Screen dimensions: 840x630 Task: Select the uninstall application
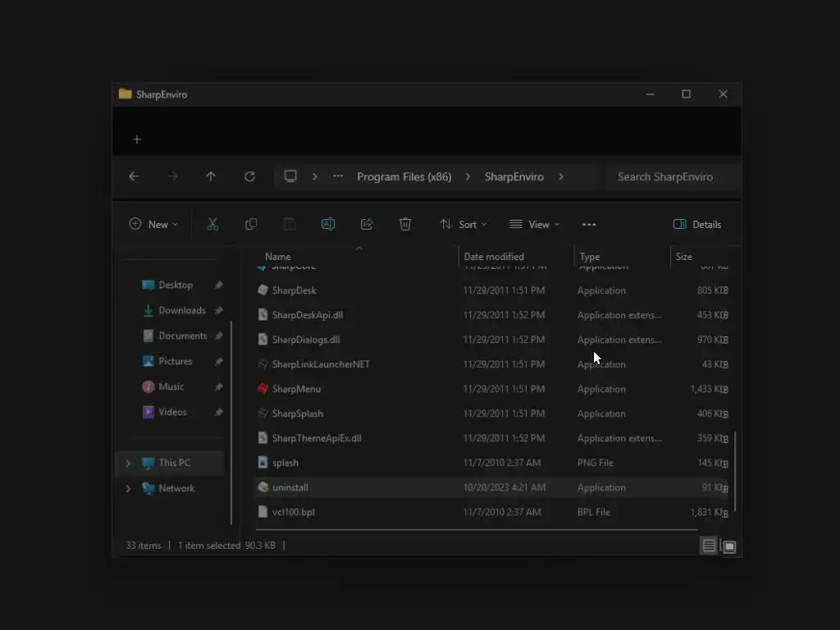[x=492, y=487]
